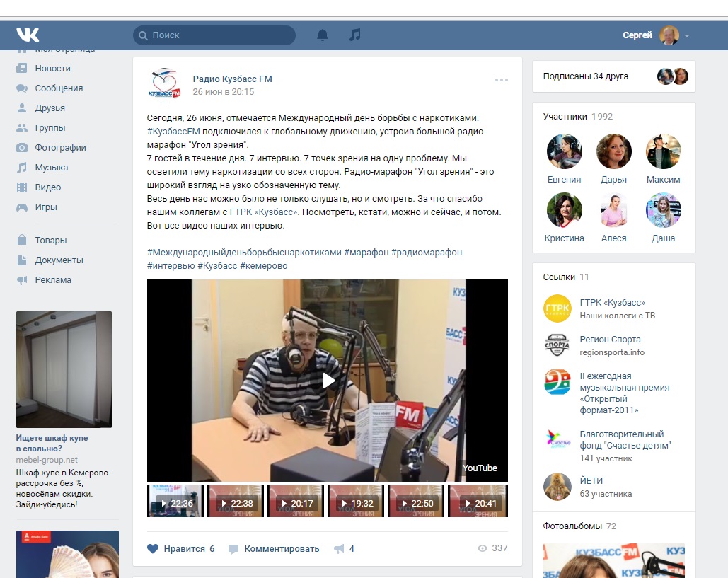Open Реклама in the left menu

(x=53, y=280)
